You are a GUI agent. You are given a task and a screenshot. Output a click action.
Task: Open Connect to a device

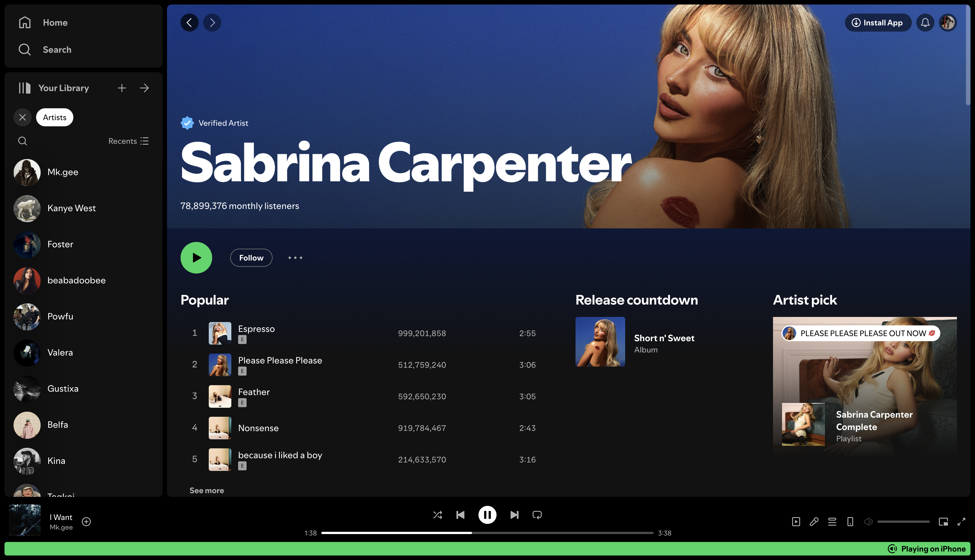click(x=850, y=522)
